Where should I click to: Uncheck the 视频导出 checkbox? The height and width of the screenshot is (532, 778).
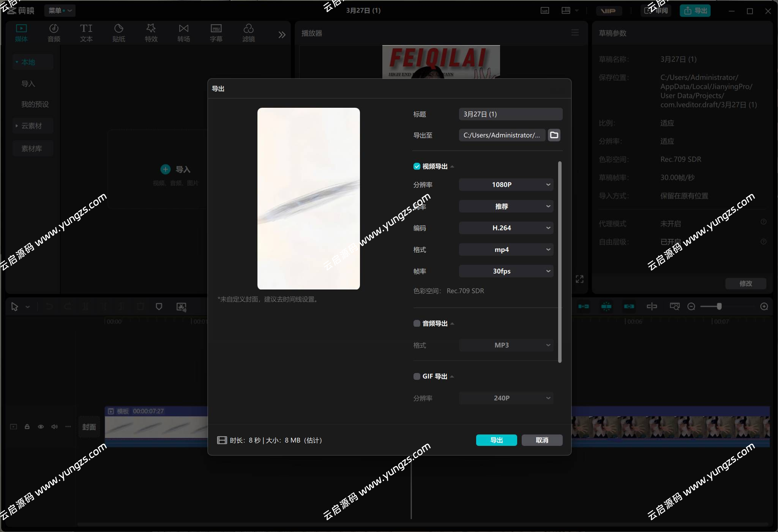(x=416, y=166)
